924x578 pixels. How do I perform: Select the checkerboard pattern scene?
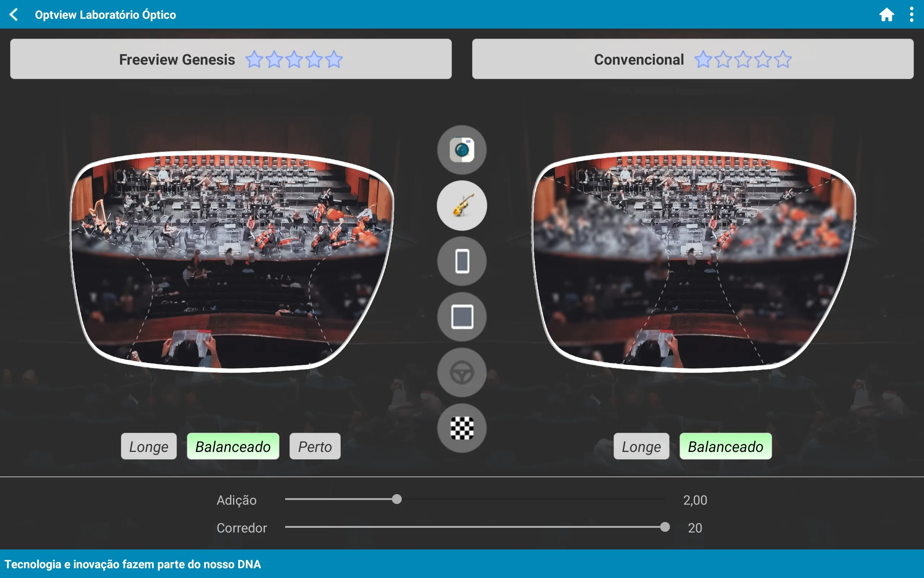click(462, 428)
